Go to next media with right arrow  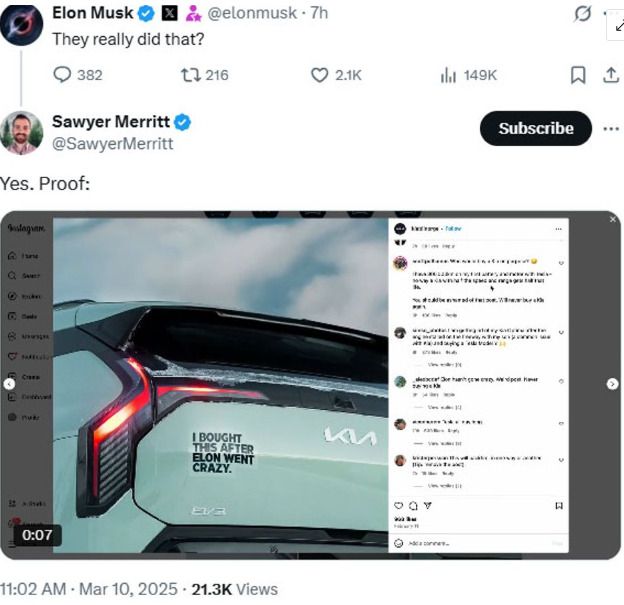click(612, 383)
